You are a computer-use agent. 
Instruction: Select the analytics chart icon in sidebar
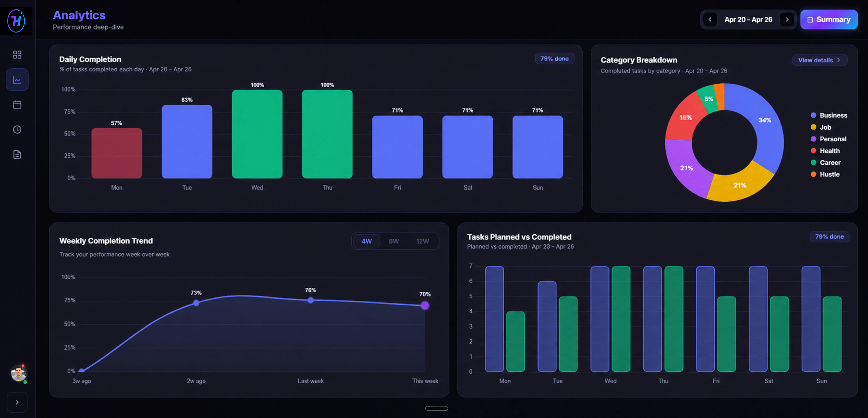(17, 80)
